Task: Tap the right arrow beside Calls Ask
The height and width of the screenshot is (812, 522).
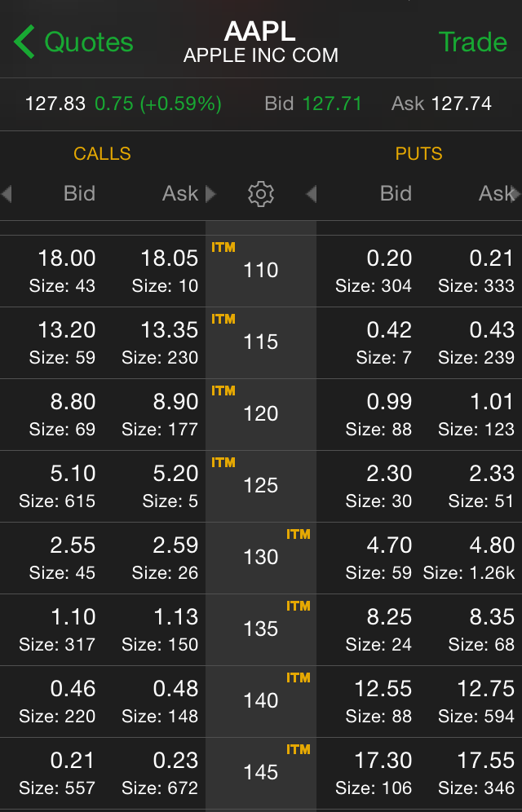Action: pyautogui.click(x=210, y=194)
